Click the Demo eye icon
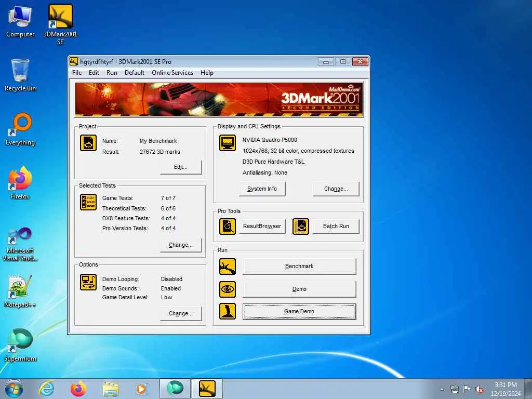 pos(228,289)
